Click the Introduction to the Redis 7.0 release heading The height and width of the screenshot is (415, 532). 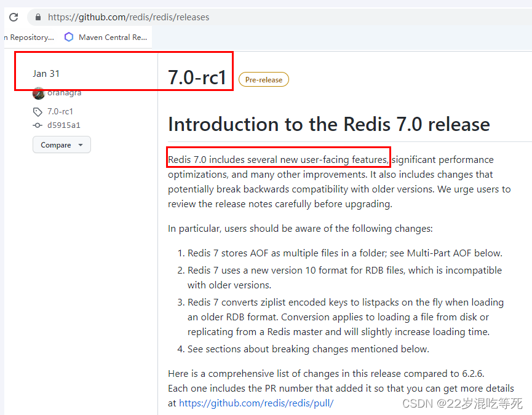click(329, 124)
